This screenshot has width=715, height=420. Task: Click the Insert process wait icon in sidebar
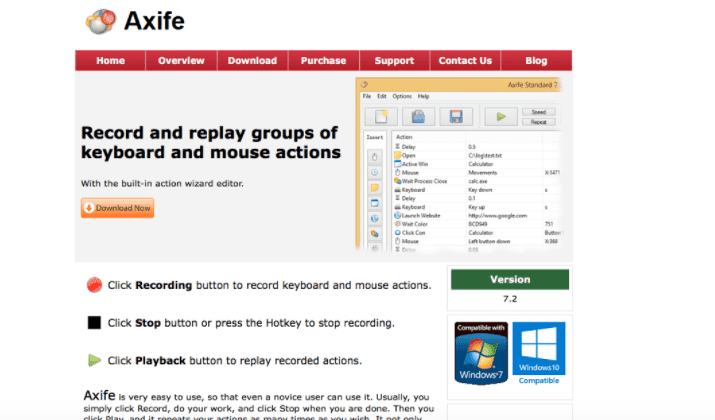(x=374, y=234)
